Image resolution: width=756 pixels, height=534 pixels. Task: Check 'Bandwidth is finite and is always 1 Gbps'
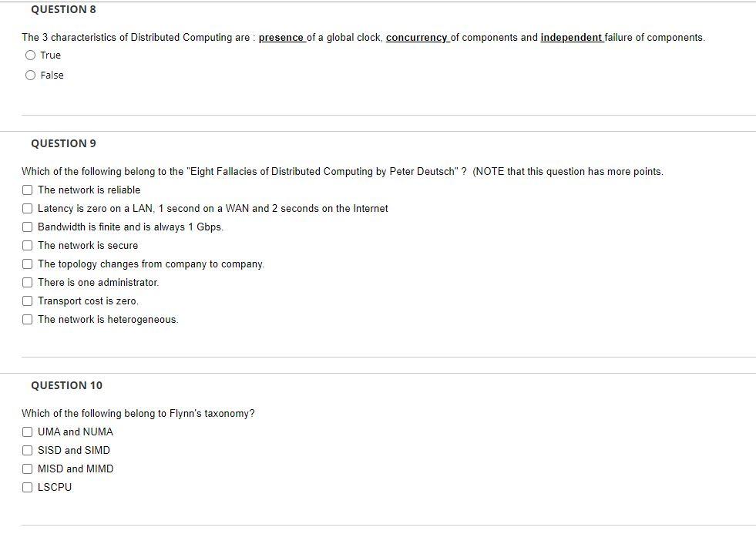point(26,227)
